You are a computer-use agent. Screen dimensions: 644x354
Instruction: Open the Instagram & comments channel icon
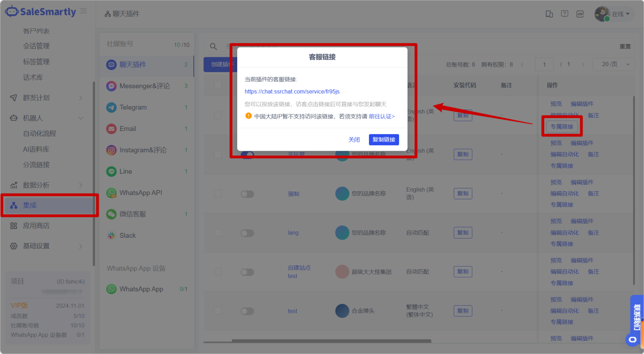[x=111, y=150]
